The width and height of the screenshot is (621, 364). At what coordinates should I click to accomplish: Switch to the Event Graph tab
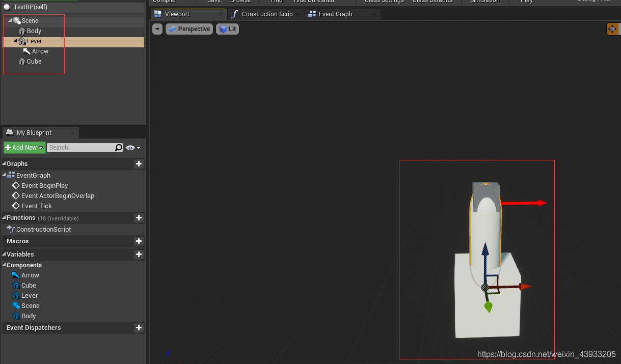point(336,14)
